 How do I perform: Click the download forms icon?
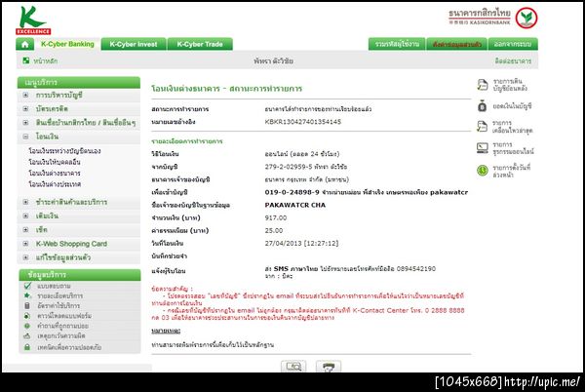(27, 316)
